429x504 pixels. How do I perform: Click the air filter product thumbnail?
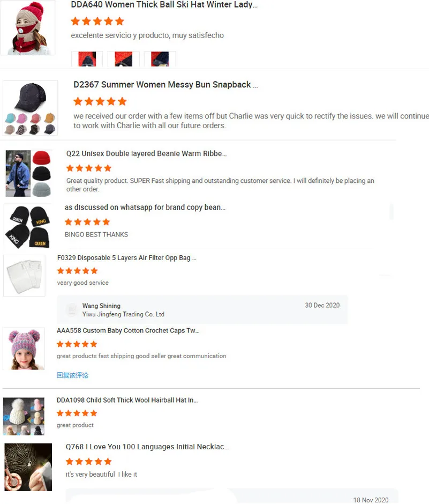point(25,276)
